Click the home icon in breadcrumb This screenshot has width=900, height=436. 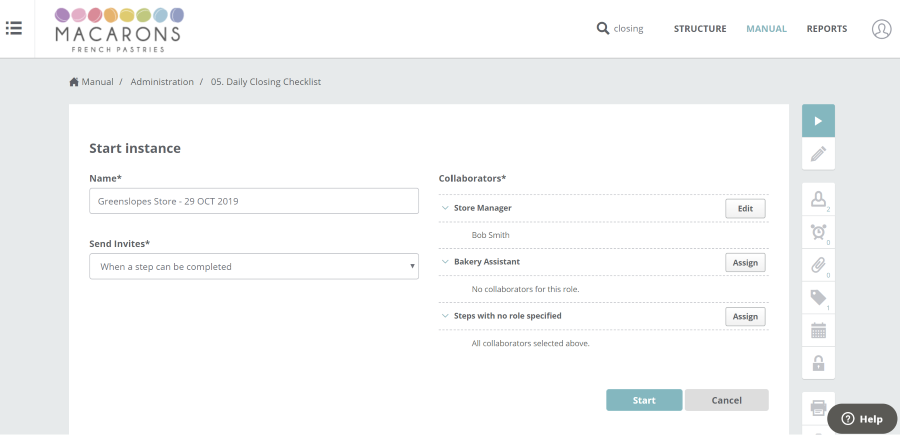74,82
